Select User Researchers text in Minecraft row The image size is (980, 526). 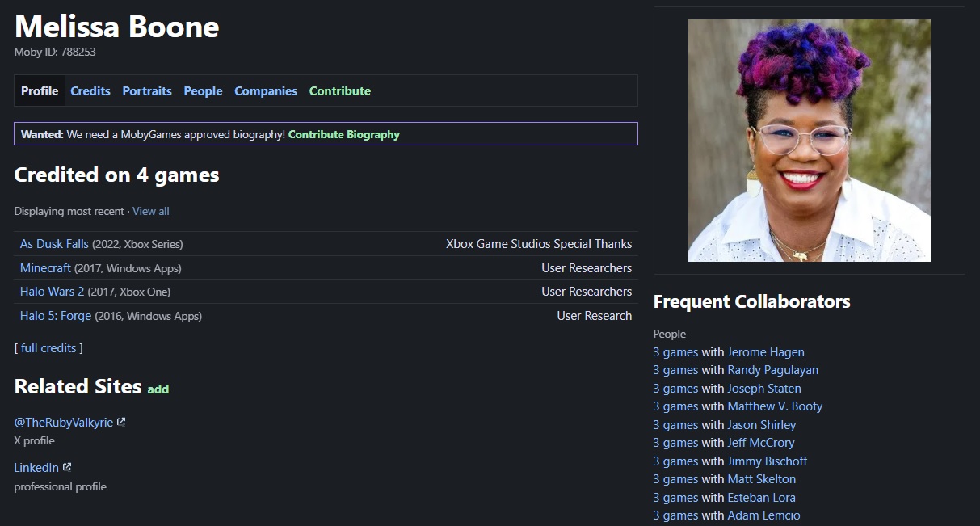click(587, 268)
